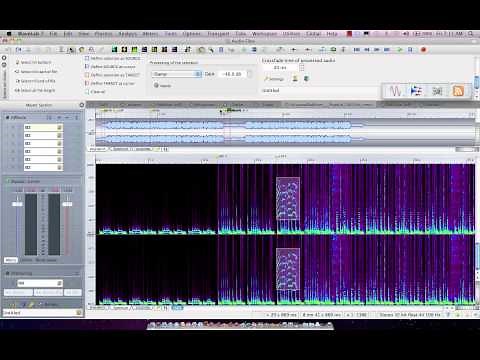This screenshot has height=360, width=480.
Task: Click the cursor arrow tool icon in toolbar
Action: 71,50
